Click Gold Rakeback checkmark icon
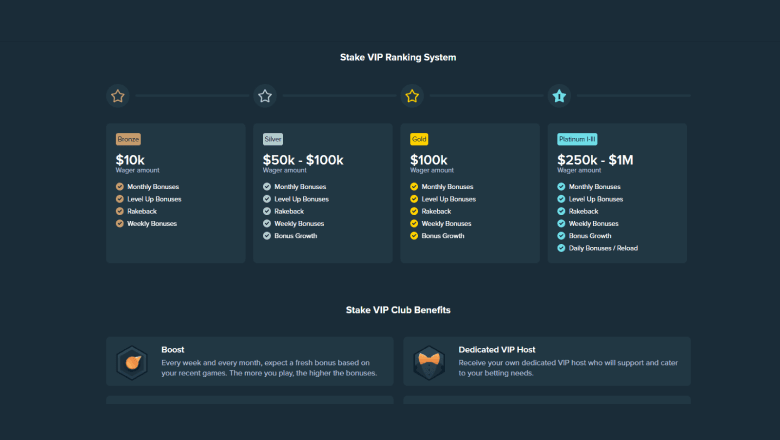Viewport: 780px width, 440px height. point(414,211)
